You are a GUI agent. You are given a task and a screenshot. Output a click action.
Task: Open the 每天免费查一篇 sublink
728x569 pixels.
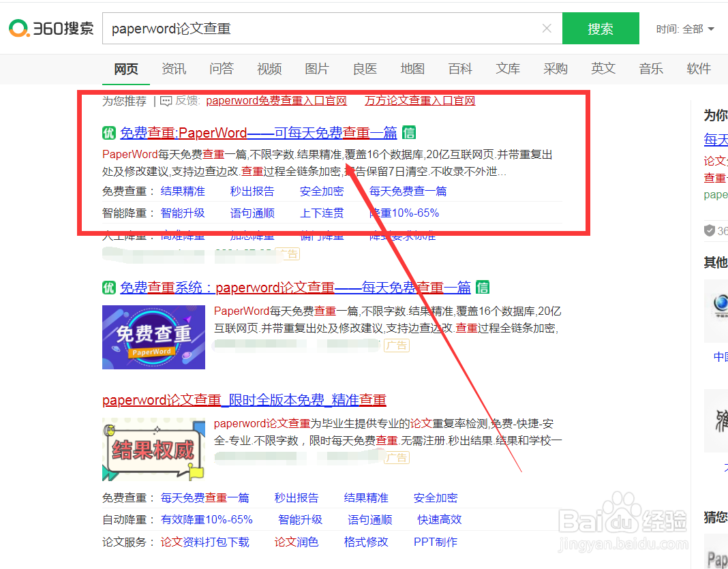tap(408, 191)
